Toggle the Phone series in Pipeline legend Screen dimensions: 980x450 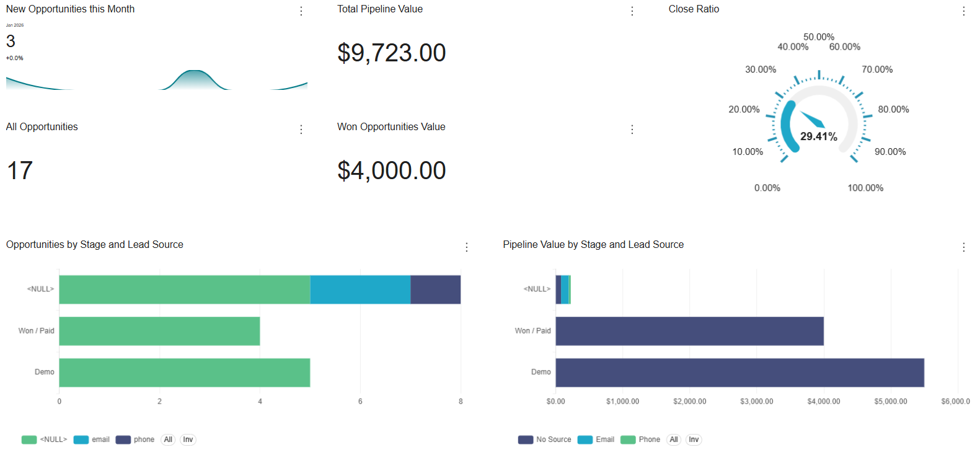[642, 439]
